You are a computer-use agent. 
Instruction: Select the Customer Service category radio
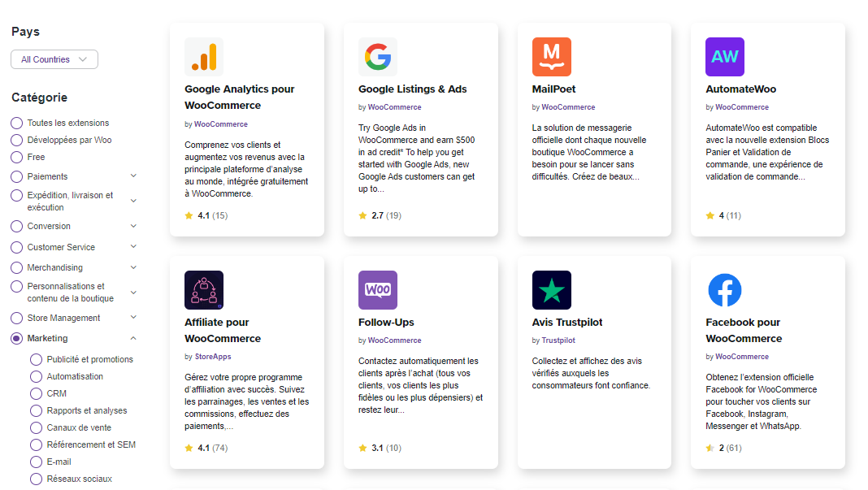click(16, 247)
